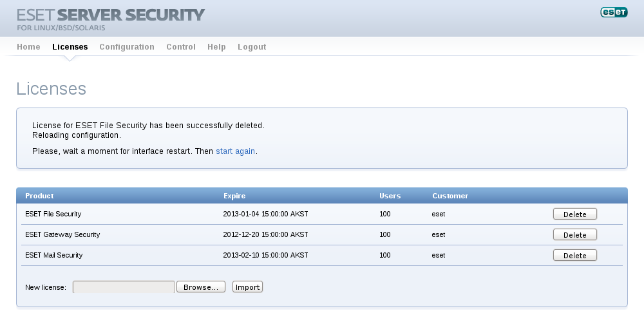Open the Control tab

(x=181, y=47)
